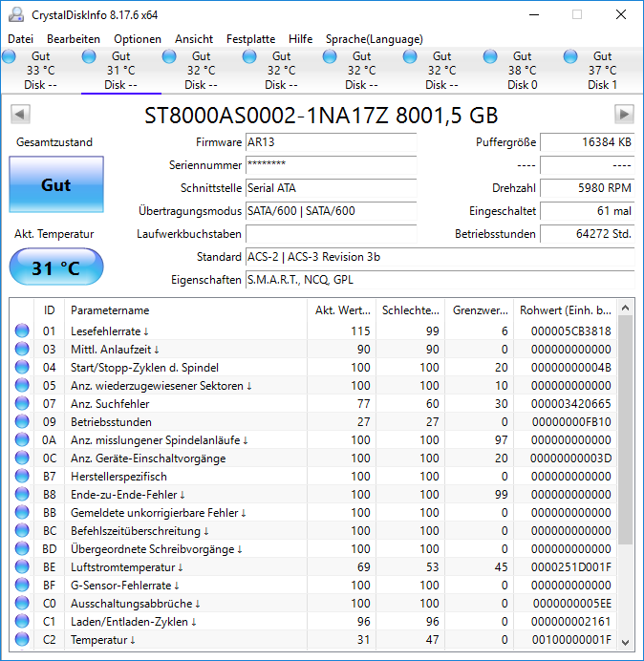Viewport: 644px width, 661px height.
Task: Click status orb for Geräte-Einschaltvorgänge row
Action: click(x=22, y=458)
